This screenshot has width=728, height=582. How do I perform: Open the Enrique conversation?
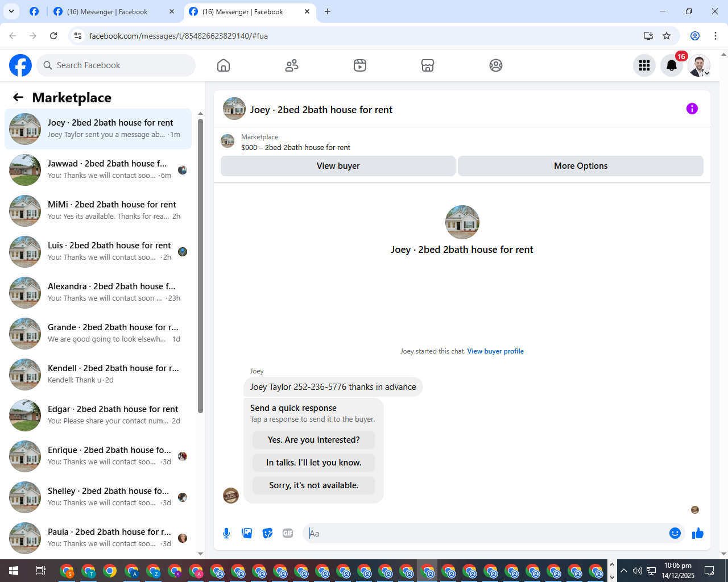pos(98,456)
